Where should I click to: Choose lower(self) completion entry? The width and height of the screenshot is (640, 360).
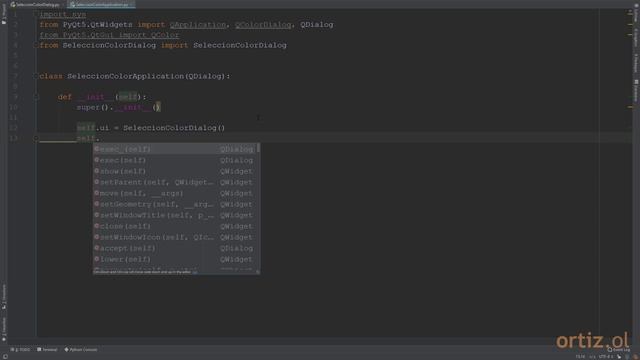coord(174,260)
